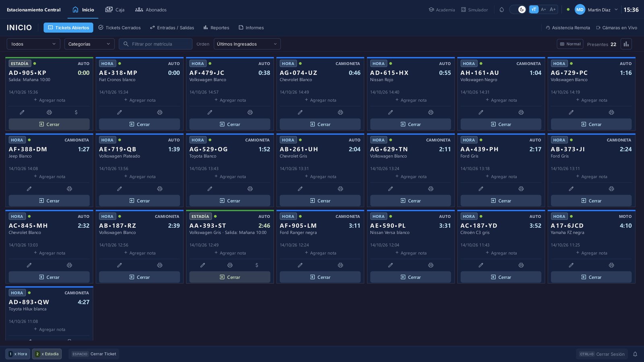Edit ticket AG•529•OG with pencil icon

click(210, 189)
